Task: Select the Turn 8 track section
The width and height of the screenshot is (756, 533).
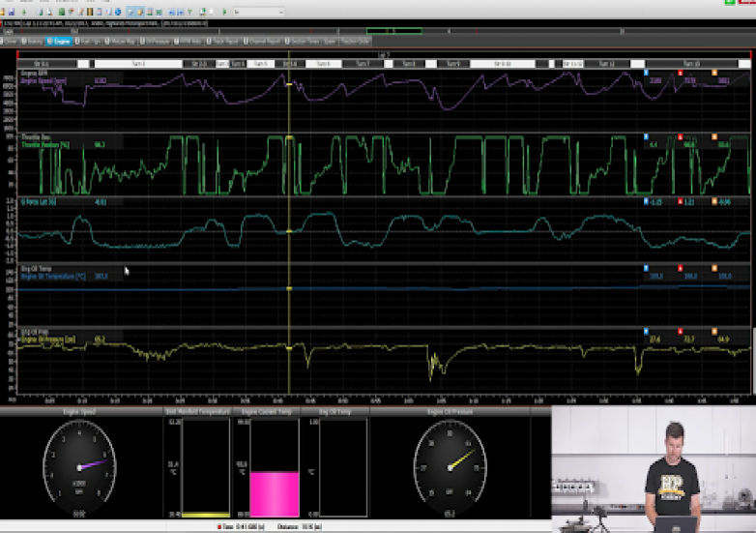Action: click(x=408, y=64)
